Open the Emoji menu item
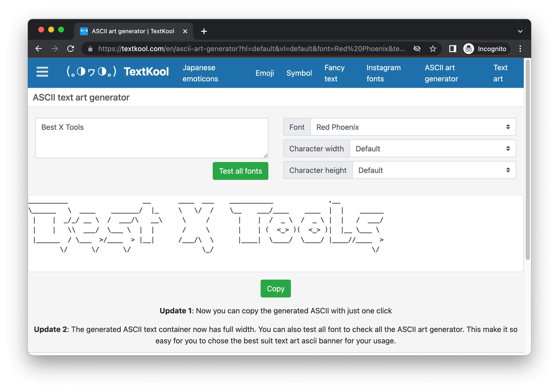Screen dimensions: 559x392 [265, 73]
